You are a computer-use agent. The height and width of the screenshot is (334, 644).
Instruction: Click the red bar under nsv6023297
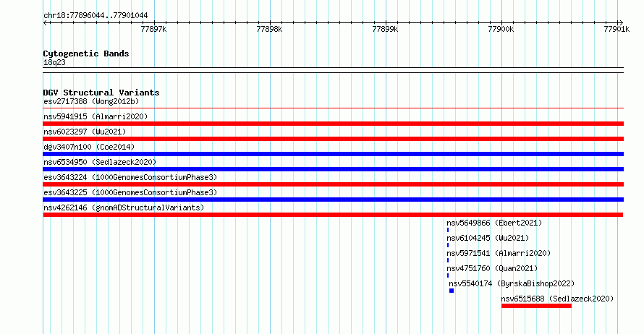333,139
